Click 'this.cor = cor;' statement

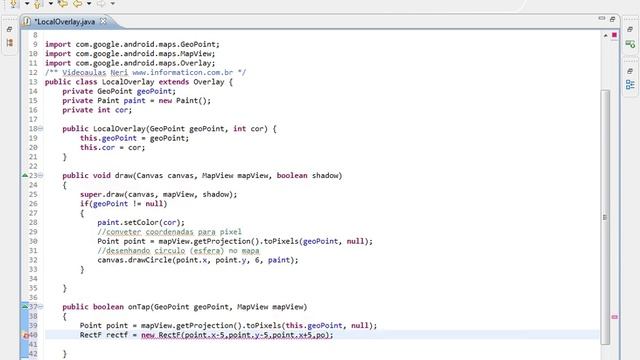113,147
